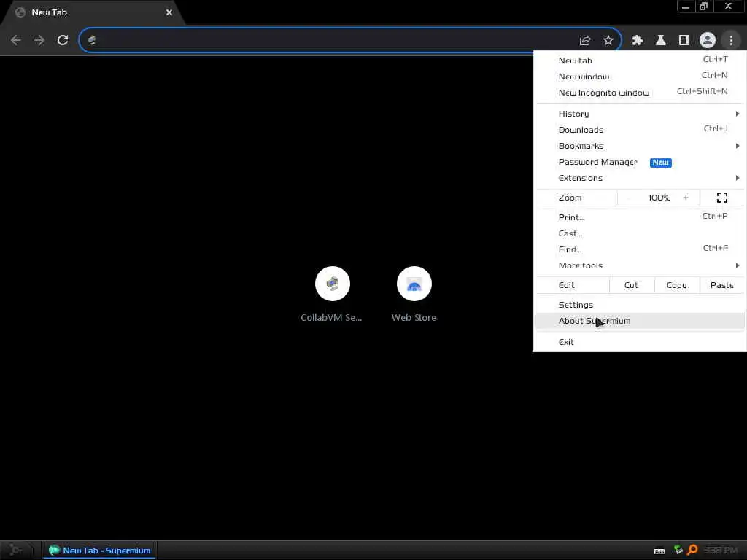The image size is (747, 560).
Task: Open Settings from the menu
Action: coord(640,305)
